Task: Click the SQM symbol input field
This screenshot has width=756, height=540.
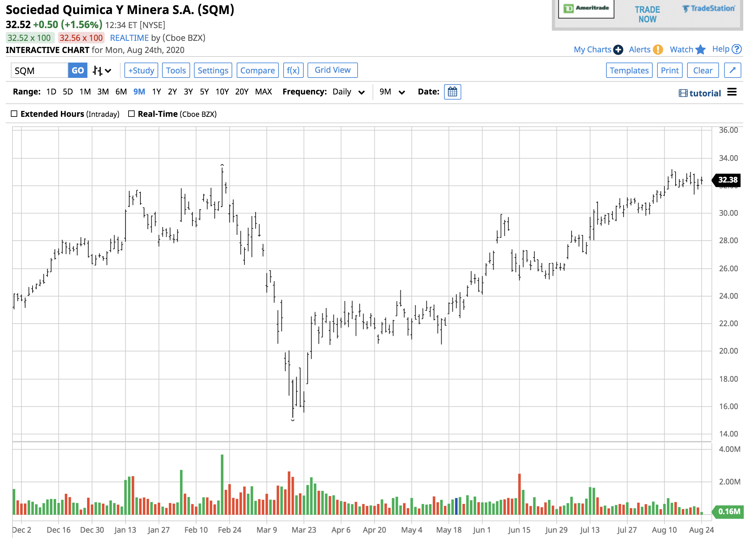Action: (x=40, y=71)
